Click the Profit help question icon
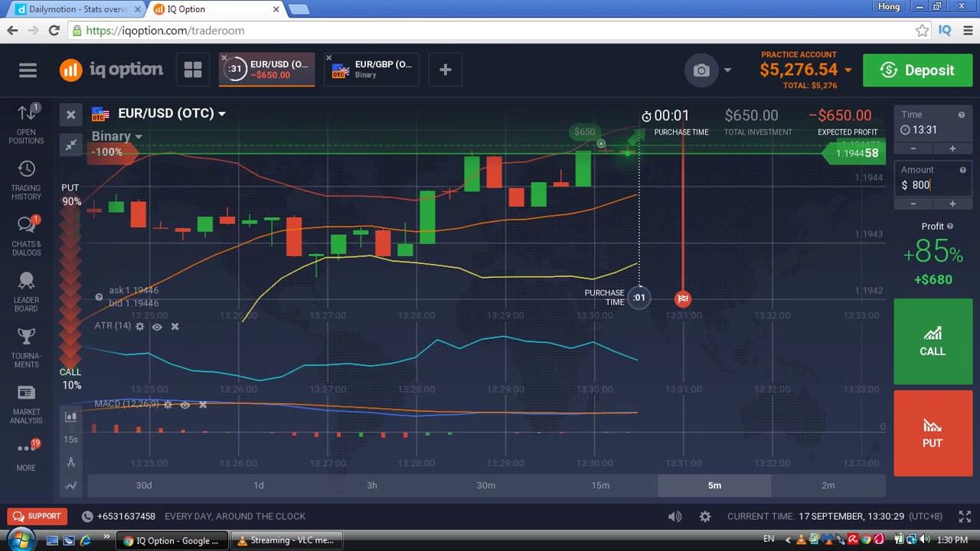 coord(950,227)
